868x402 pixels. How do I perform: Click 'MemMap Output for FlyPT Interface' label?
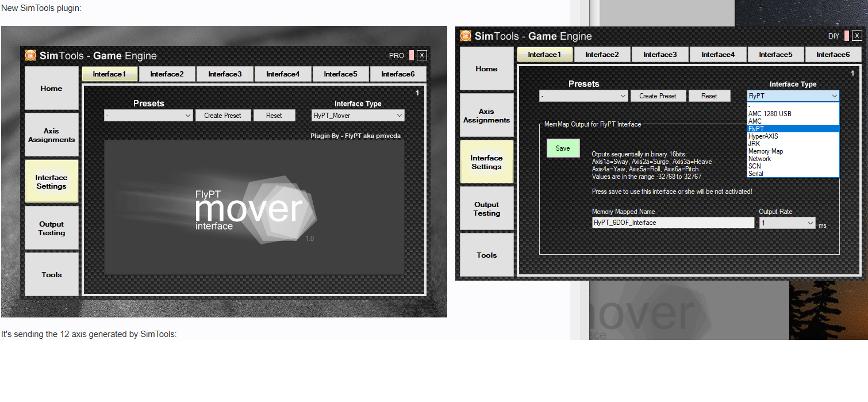click(592, 124)
